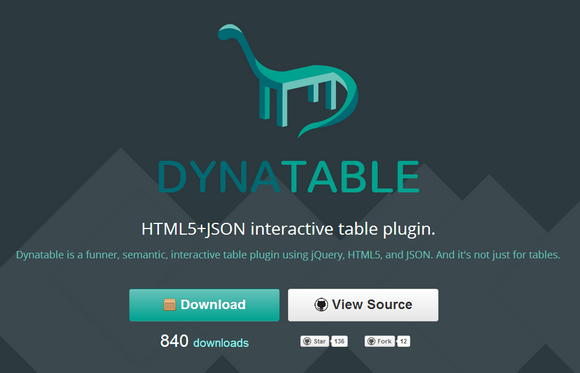Download the Dynatable plugin

click(204, 305)
